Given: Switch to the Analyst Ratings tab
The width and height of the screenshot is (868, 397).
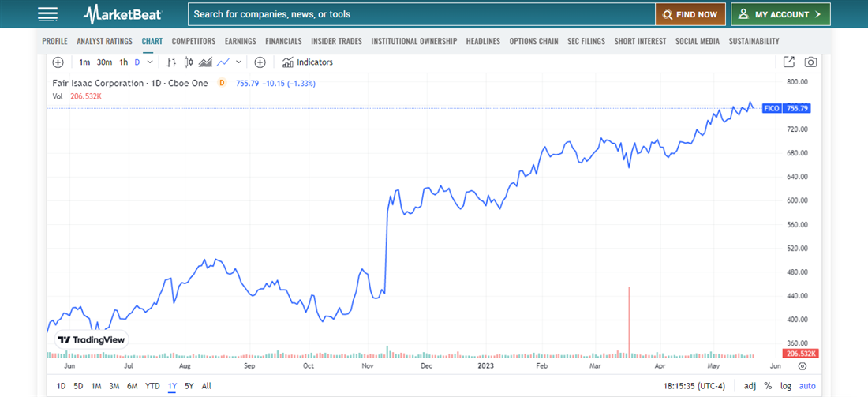Looking at the screenshot, I should (x=104, y=41).
